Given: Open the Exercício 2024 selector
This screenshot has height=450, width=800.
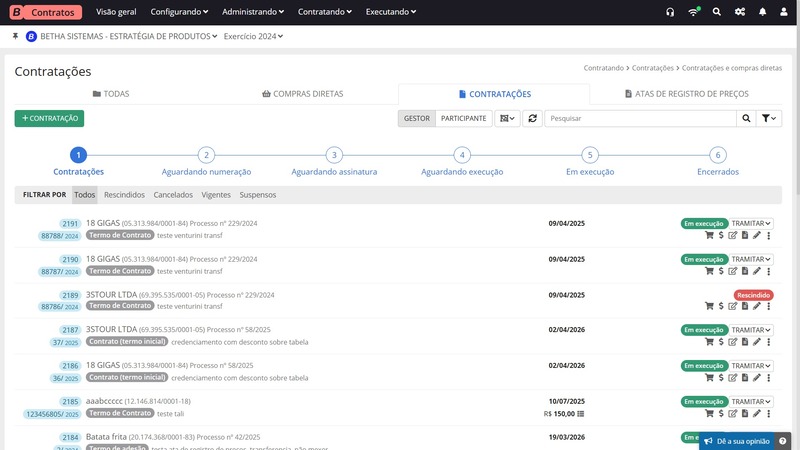Looking at the screenshot, I should click(x=253, y=36).
